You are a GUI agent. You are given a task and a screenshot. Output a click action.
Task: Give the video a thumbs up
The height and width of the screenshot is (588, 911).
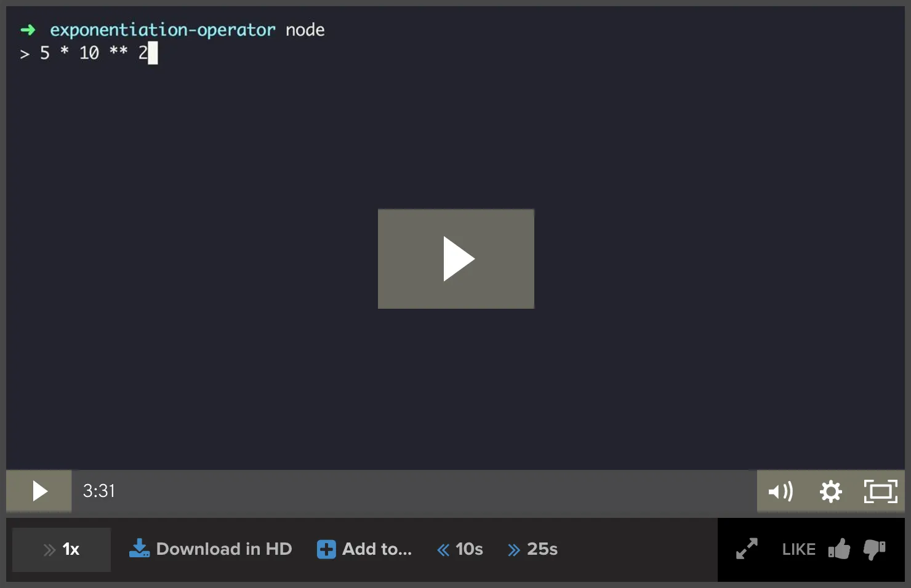pos(840,549)
